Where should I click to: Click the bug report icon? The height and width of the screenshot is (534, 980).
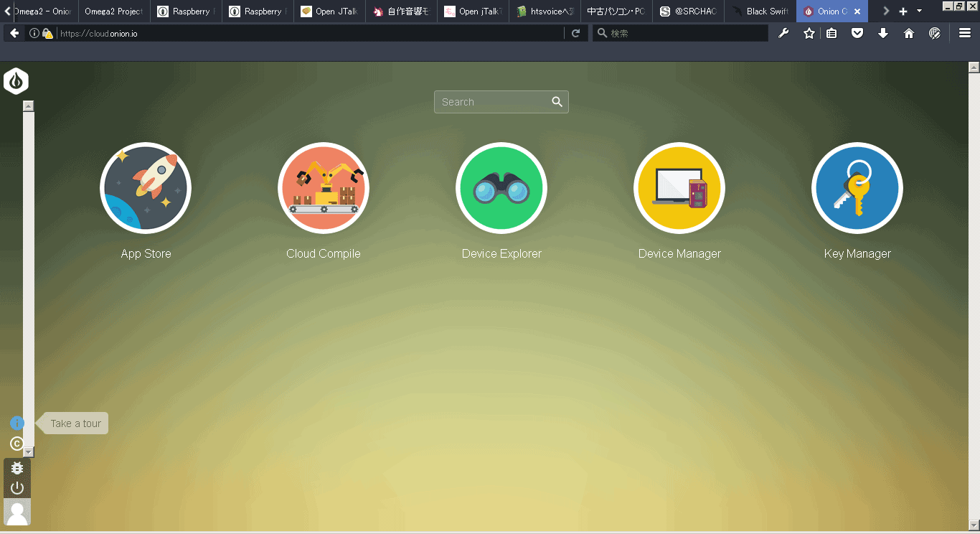coord(17,468)
